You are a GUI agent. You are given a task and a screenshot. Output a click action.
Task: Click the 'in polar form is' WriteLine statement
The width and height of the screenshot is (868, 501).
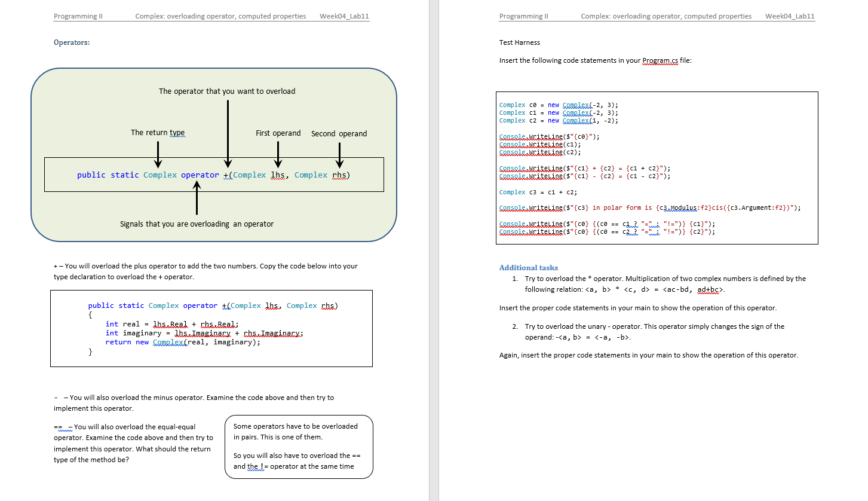coord(650,207)
